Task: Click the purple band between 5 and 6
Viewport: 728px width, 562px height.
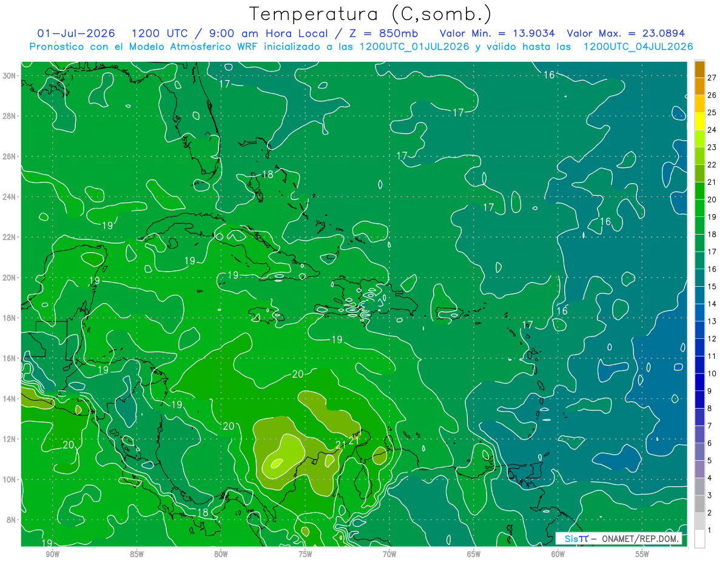Action: (699, 452)
